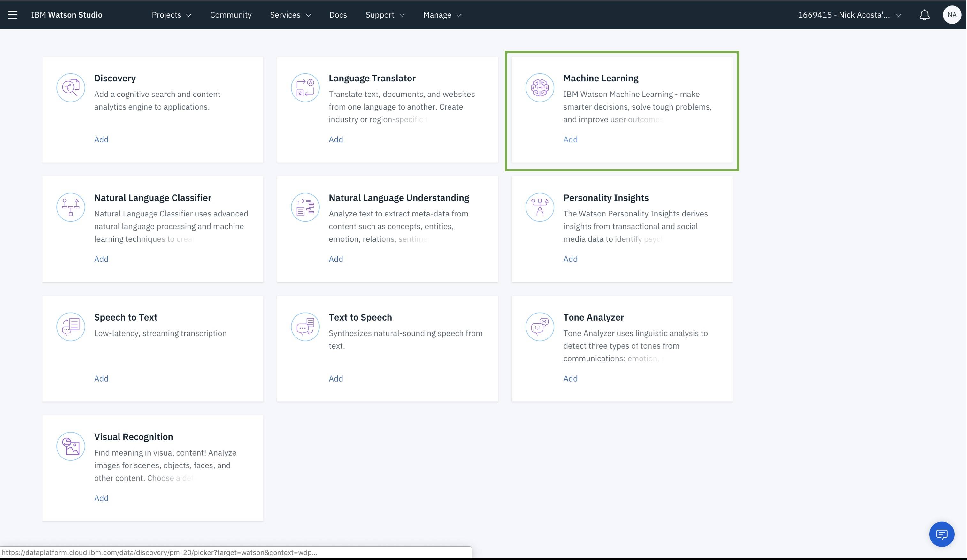This screenshot has height=560, width=967.
Task: Click the Tone Analyzer icon
Action: tap(540, 327)
